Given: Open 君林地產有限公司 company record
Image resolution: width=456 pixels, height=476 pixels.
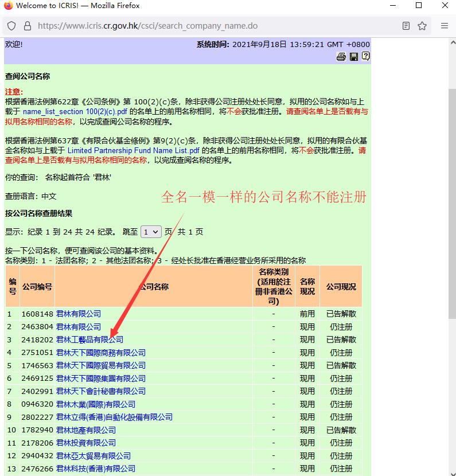Looking at the screenshot, I should pyautogui.click(x=85, y=430).
